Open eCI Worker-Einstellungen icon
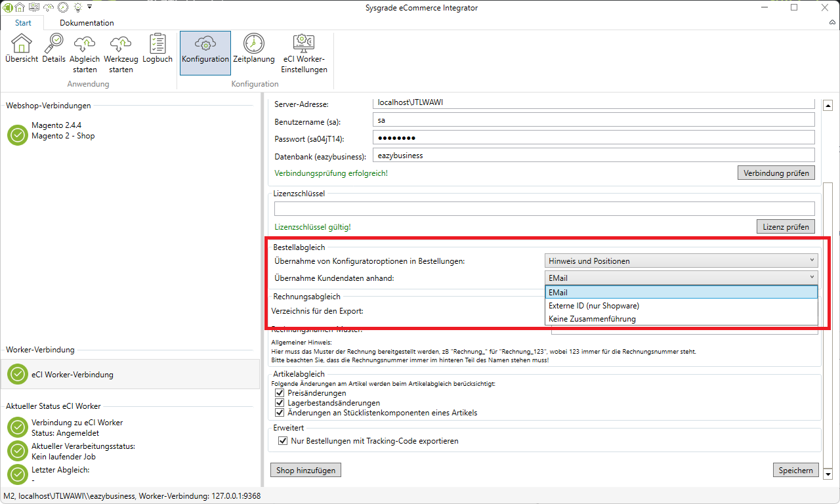840x504 pixels. (x=304, y=45)
